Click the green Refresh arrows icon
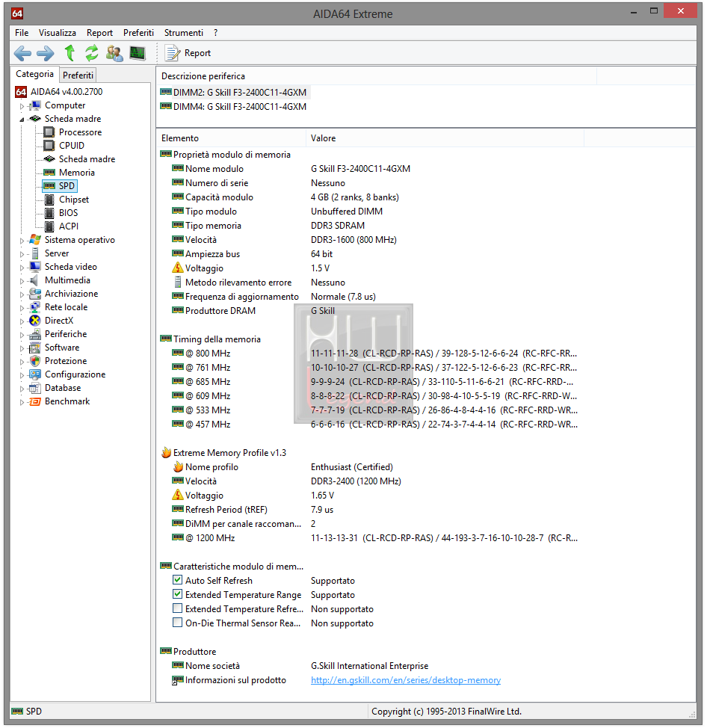This screenshot has width=707, height=728. point(92,53)
